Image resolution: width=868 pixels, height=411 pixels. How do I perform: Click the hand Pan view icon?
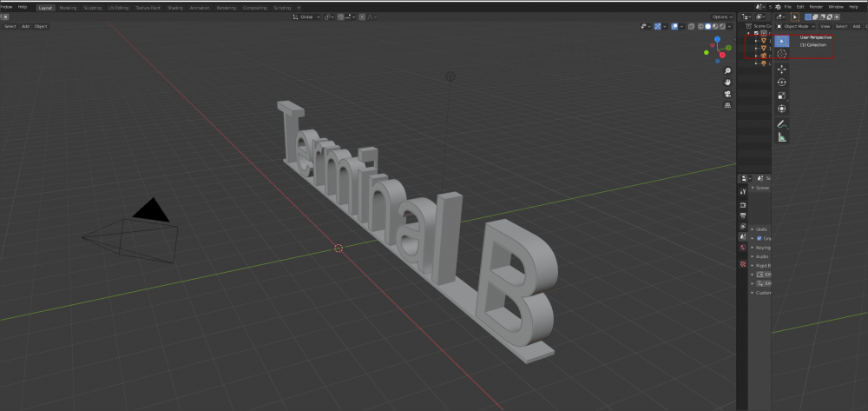[727, 82]
